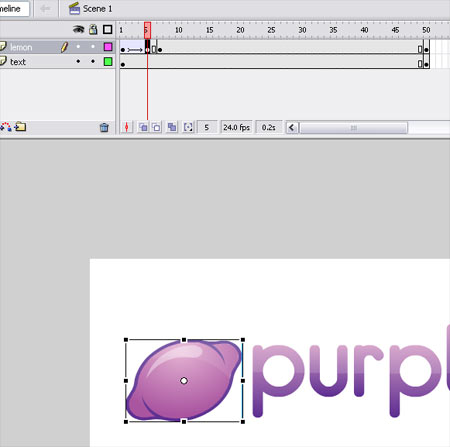Click lemon layer's page icon
This screenshot has width=450, height=447.
click(3, 46)
